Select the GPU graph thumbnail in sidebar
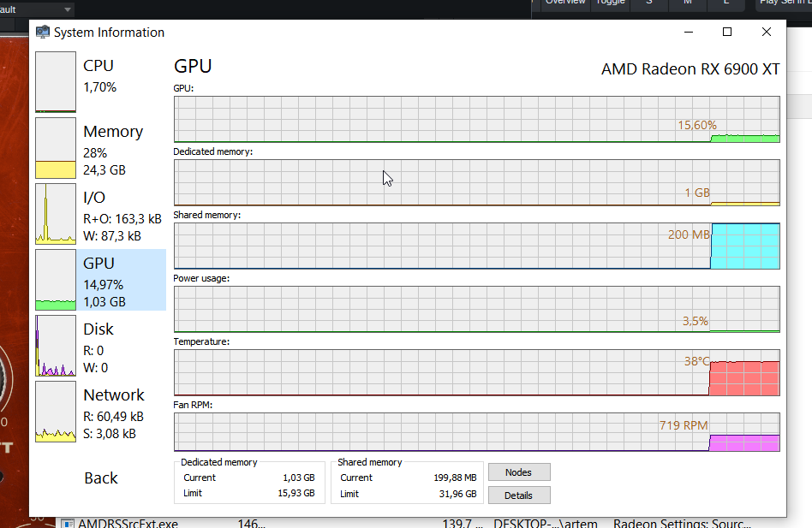This screenshot has height=528, width=812. 56,280
